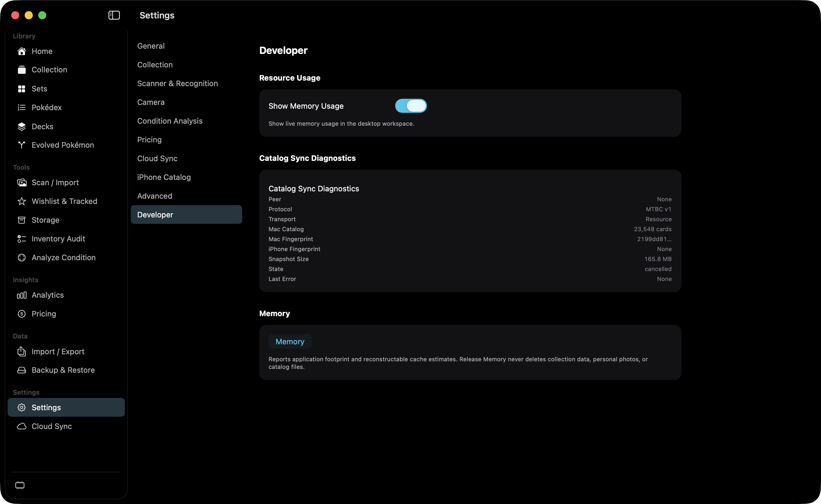Click the Cloud Sync cloud icon in sidebar
Viewport: 821px width, 504px height.
pos(22,426)
